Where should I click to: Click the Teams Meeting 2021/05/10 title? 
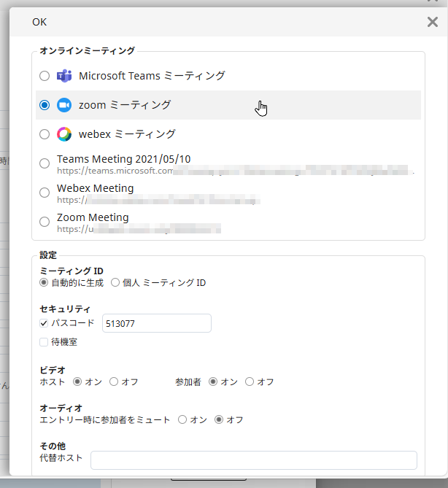123,159
